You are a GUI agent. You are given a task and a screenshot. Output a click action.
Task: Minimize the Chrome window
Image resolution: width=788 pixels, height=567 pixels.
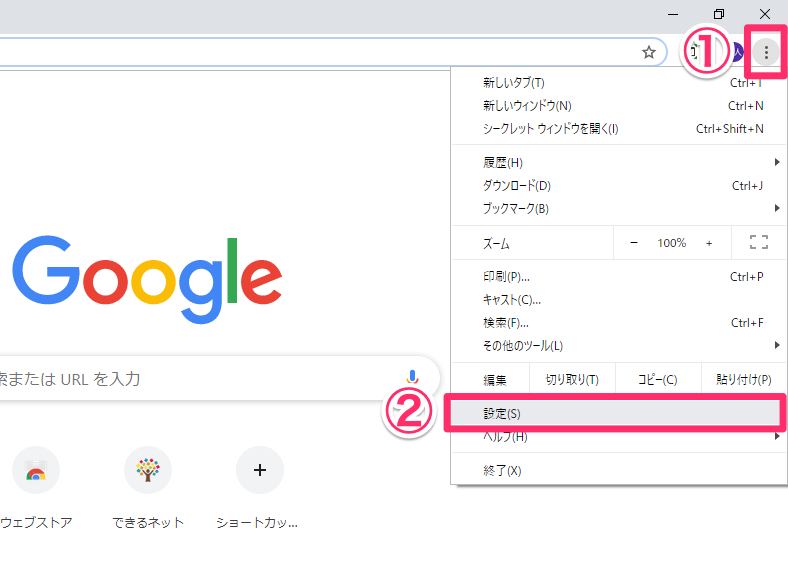coord(673,14)
